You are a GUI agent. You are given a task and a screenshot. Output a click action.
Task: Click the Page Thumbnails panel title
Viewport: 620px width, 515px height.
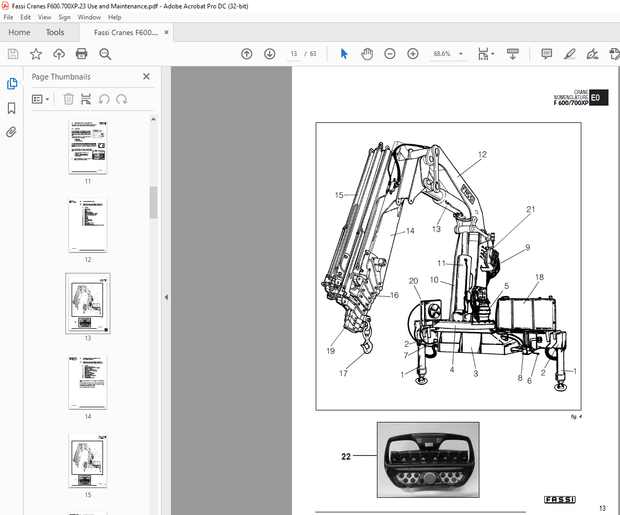click(61, 77)
